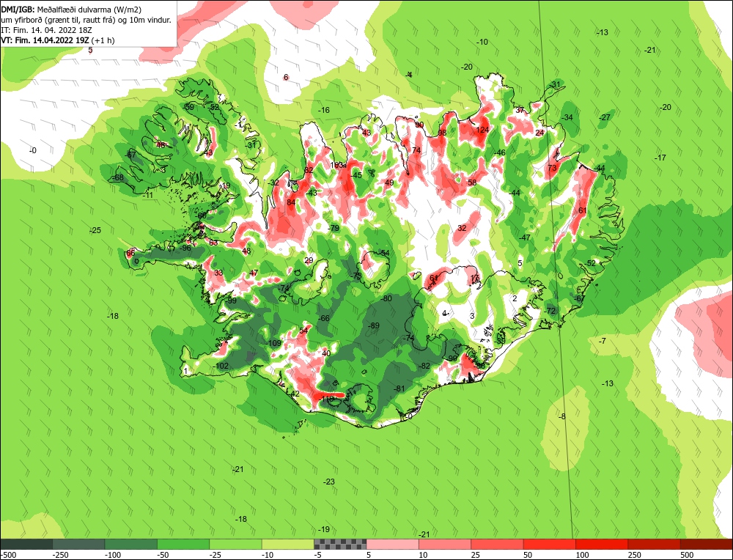Select the '-34' flux value on the map
This screenshot has width=733, height=560.
tap(567, 117)
